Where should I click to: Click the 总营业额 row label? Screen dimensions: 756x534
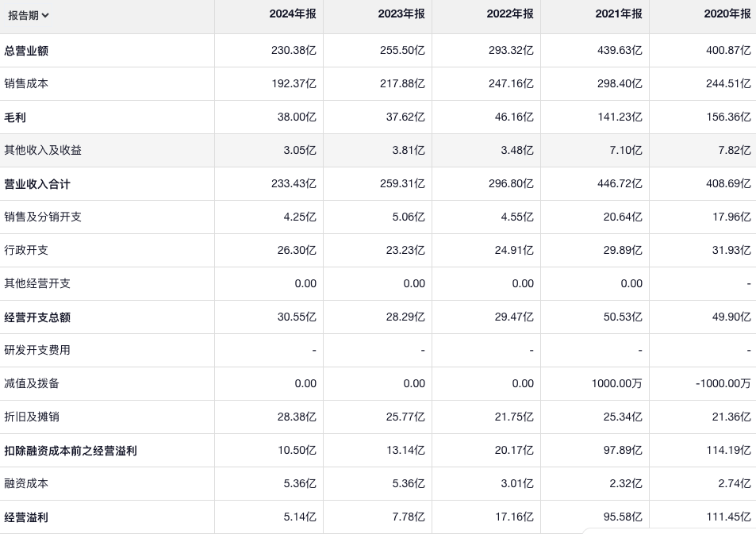(x=27, y=51)
